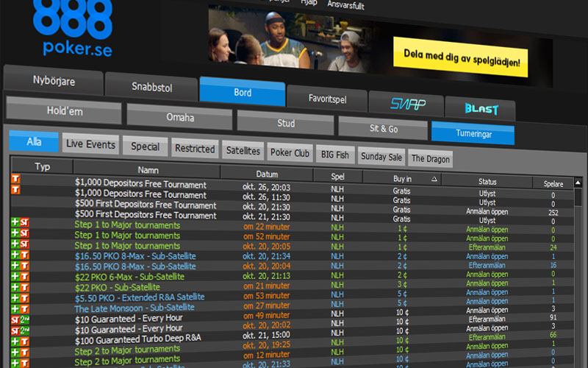Click the T icon of the $1,000 Depositors 20:03 row
This screenshot has width=588, height=368.
point(15,179)
